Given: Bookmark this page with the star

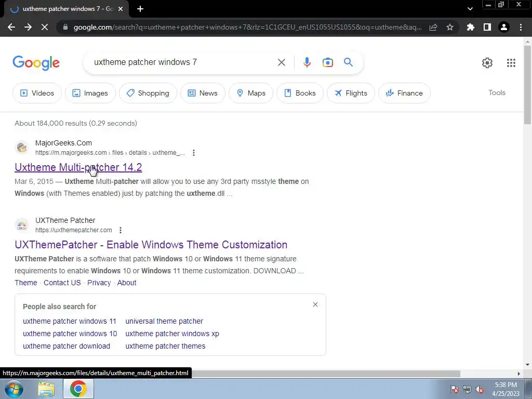Looking at the screenshot, I should click(450, 27).
